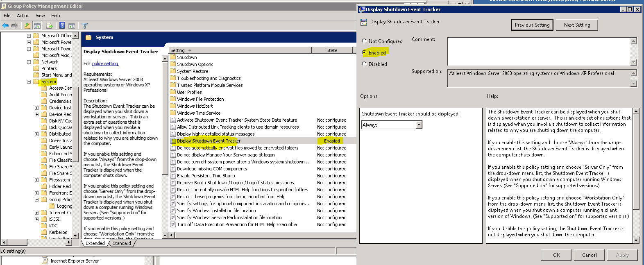Select 'Restrict these programs from being launched from Help'

(262, 197)
